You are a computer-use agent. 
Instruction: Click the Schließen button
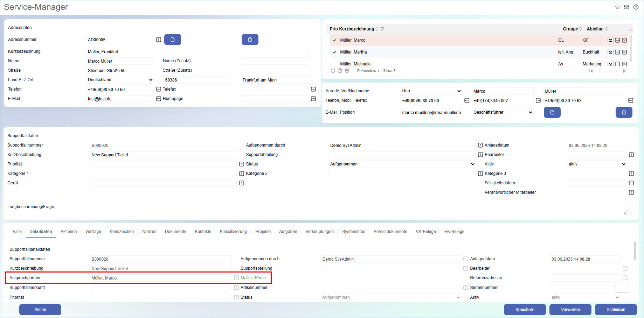click(x=616, y=310)
